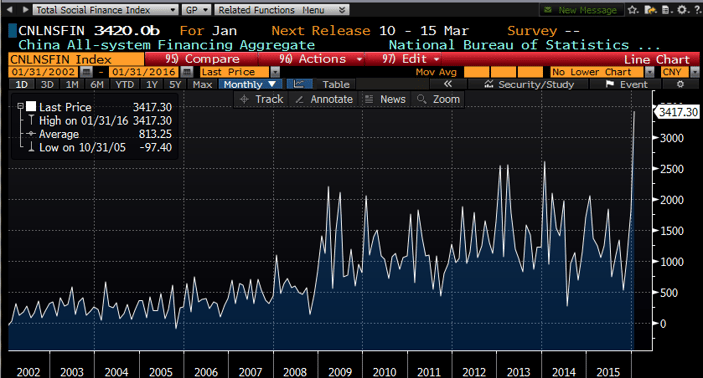This screenshot has height=378, width=703.
Task: Select the 1D range tab
Action: pyautogui.click(x=22, y=84)
